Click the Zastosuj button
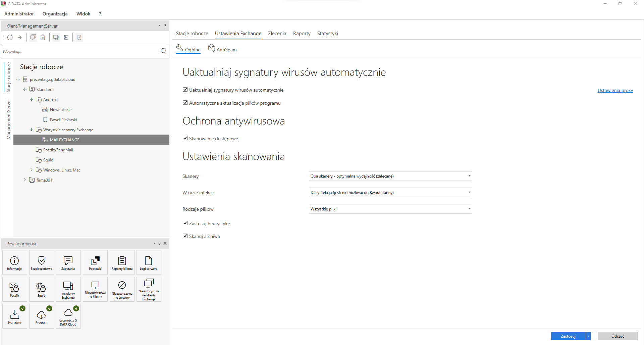The width and height of the screenshot is (644, 345). pyautogui.click(x=568, y=336)
